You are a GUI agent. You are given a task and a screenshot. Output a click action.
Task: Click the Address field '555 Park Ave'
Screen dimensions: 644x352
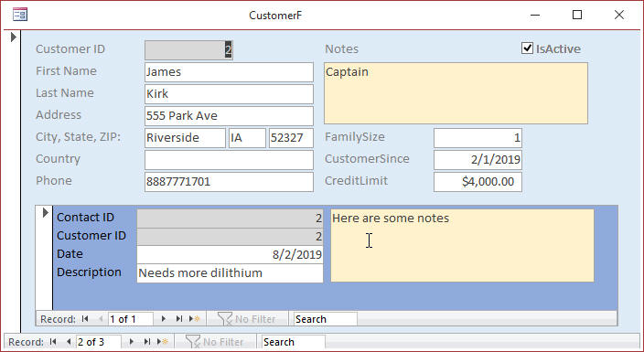(229, 116)
